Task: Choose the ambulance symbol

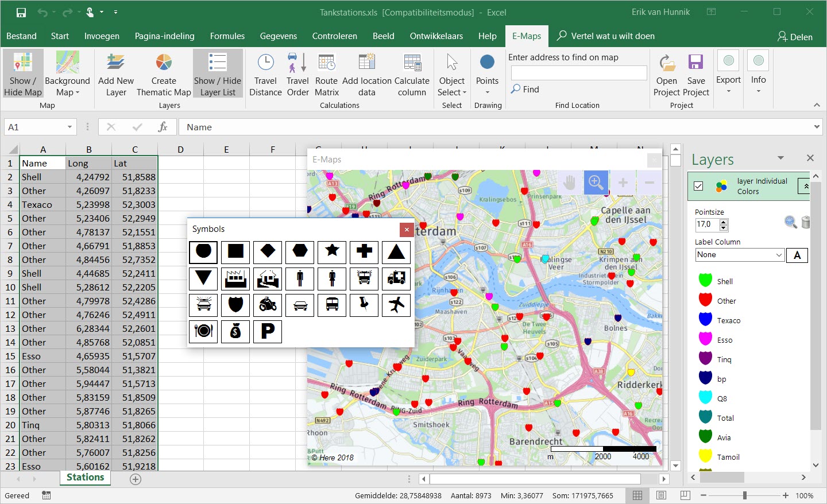Action: [396, 278]
